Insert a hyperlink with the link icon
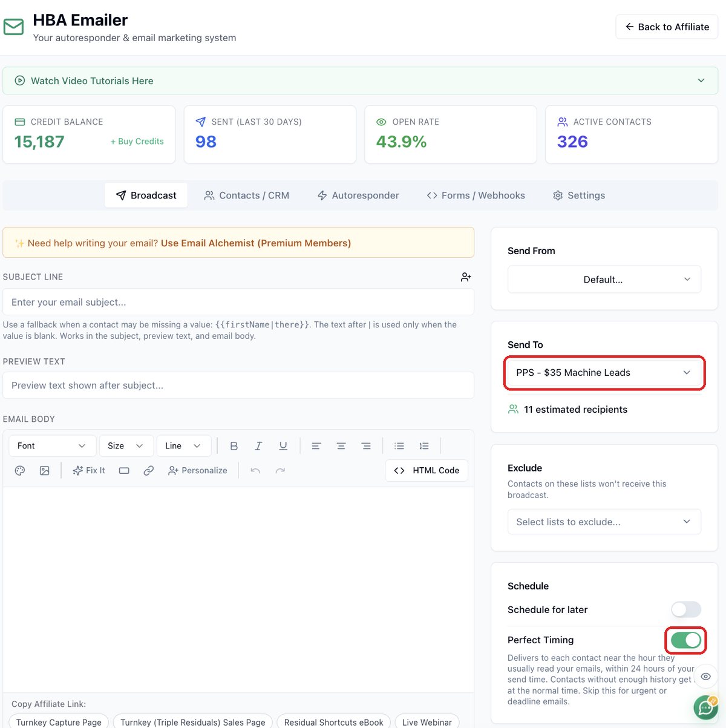This screenshot has width=726, height=728. (x=149, y=471)
